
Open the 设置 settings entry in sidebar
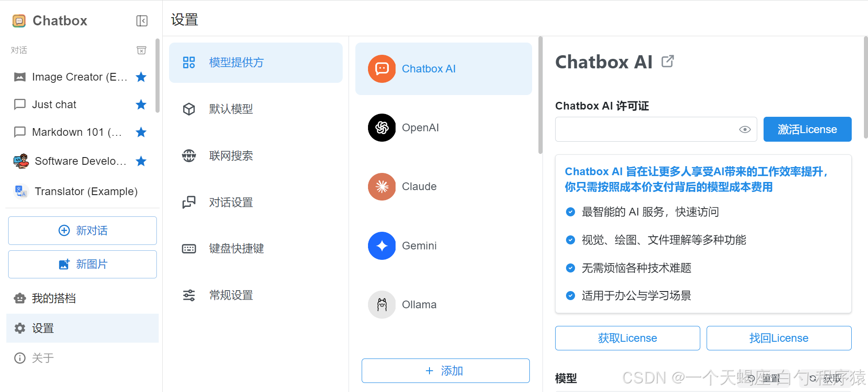(x=82, y=328)
